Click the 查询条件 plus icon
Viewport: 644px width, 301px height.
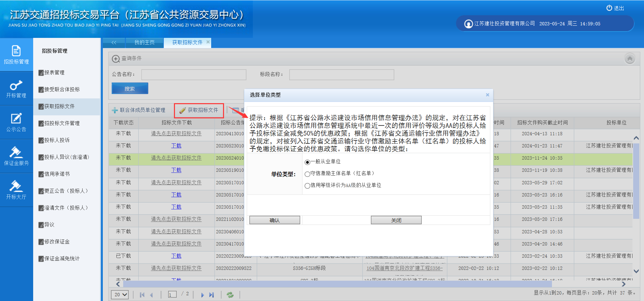point(116,59)
